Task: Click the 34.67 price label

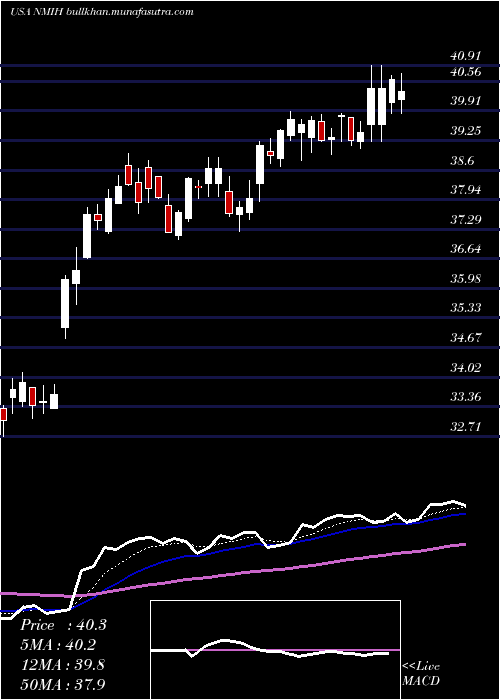Action: [466, 338]
